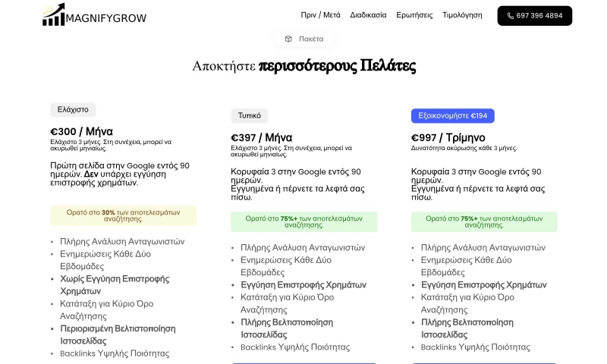The height and width of the screenshot is (364, 607).
Task: Click the green 75%+ notice under €397 plan
Action: 303,221
